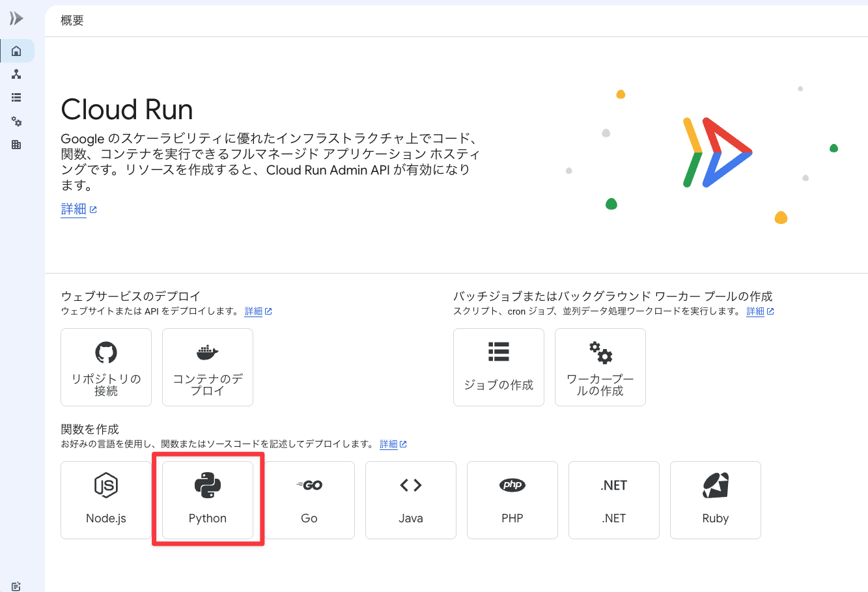Screen dimensions: 868x592
Task: Open 詳細 link for web service deploy
Action: (253, 311)
